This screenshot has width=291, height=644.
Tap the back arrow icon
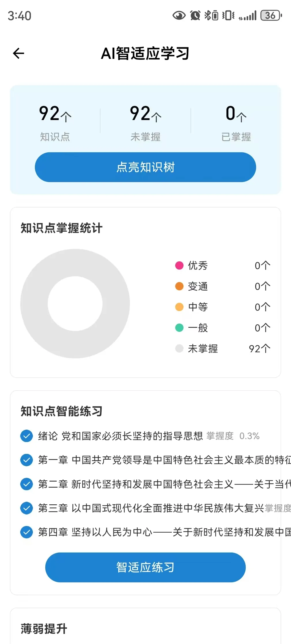click(x=19, y=53)
